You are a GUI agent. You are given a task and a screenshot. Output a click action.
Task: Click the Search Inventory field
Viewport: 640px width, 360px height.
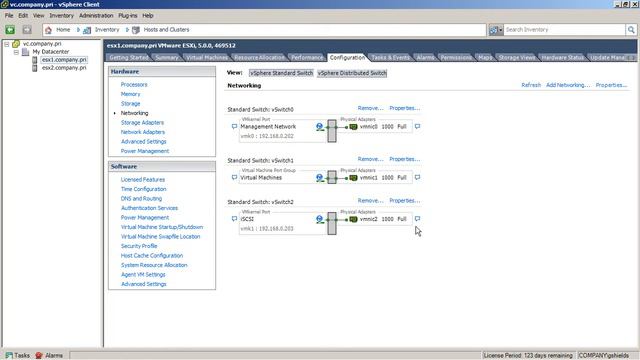564,30
